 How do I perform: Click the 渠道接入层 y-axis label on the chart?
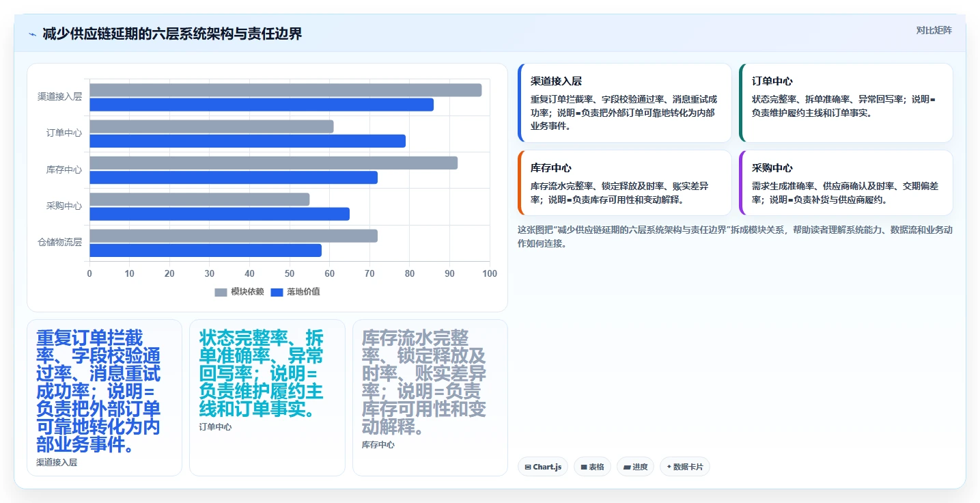pos(59,97)
